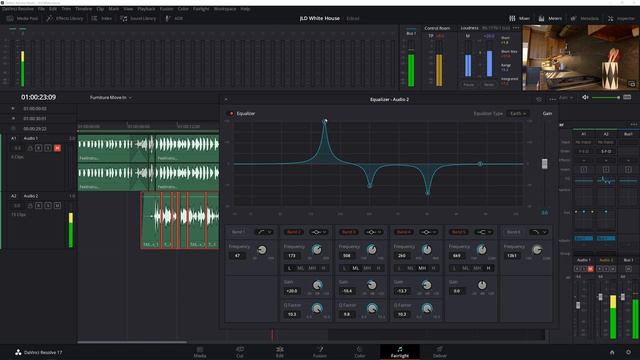
Task: Pause the Loudness meter
Action: (469, 84)
